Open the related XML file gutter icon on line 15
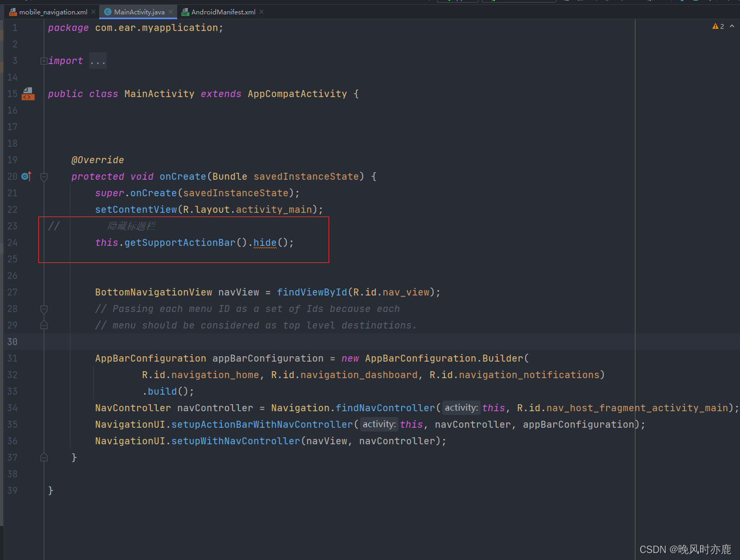The image size is (740, 560). click(x=28, y=94)
